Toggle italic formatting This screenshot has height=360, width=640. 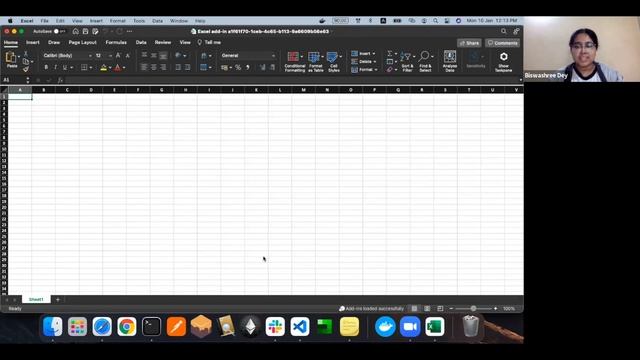56,67
